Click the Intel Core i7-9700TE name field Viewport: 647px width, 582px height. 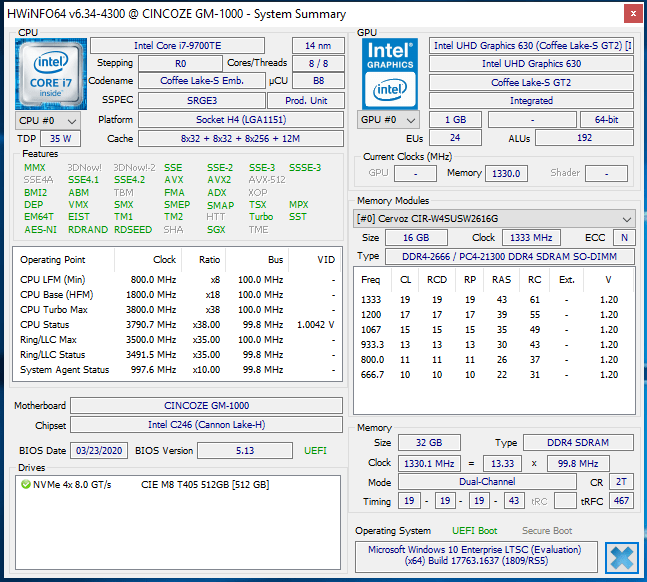point(177,45)
